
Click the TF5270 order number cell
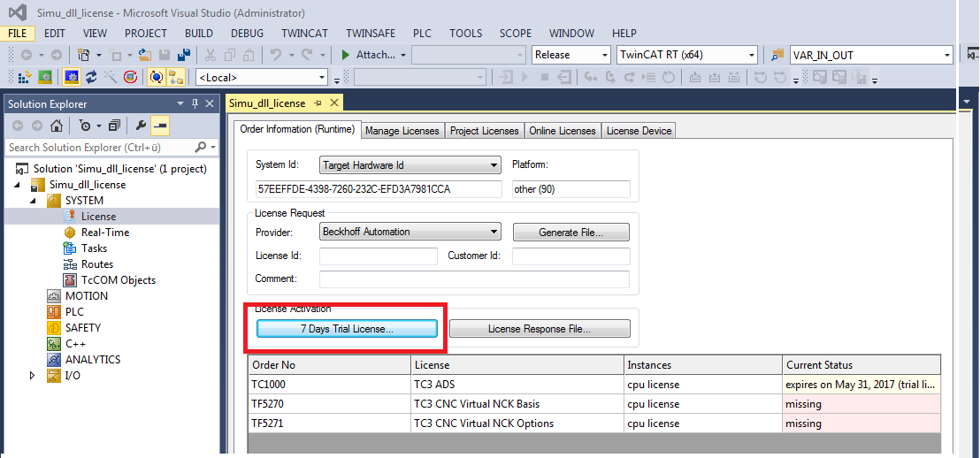(329, 404)
